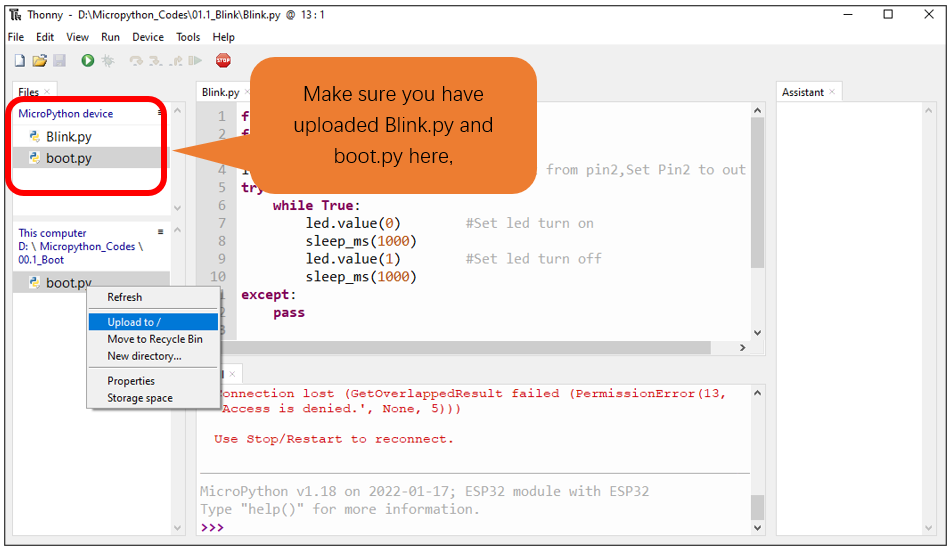The width and height of the screenshot is (952, 551).
Task: Click the Resume debugger toolbar icon
Action: click(195, 61)
